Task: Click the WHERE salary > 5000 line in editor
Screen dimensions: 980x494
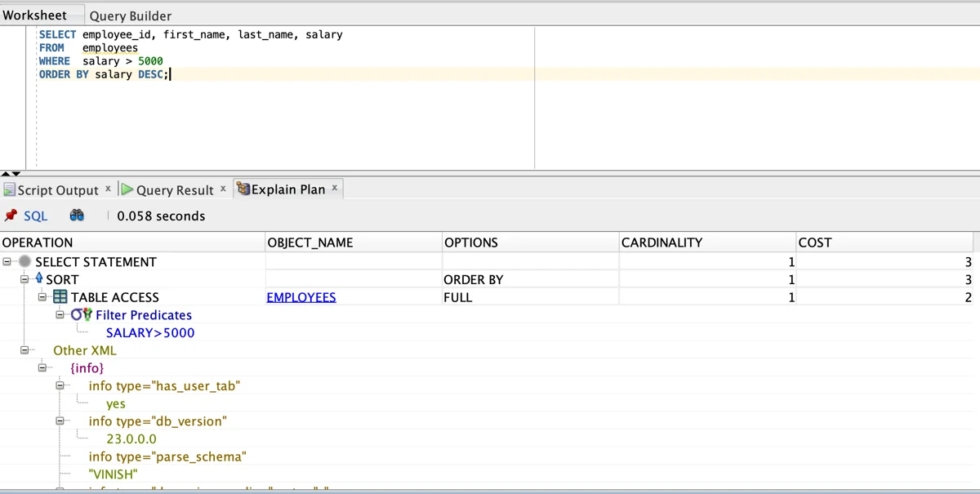Action: (x=100, y=61)
